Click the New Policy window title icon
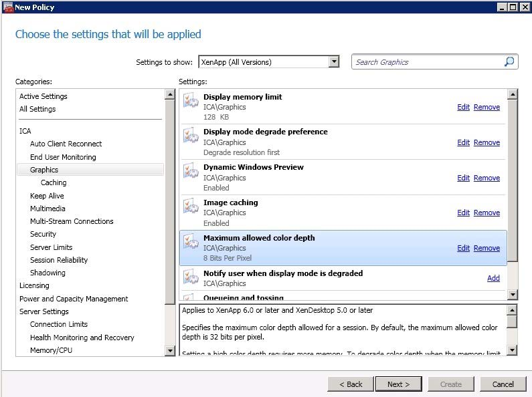Image resolution: width=532 pixels, height=397 pixels. 7,7
